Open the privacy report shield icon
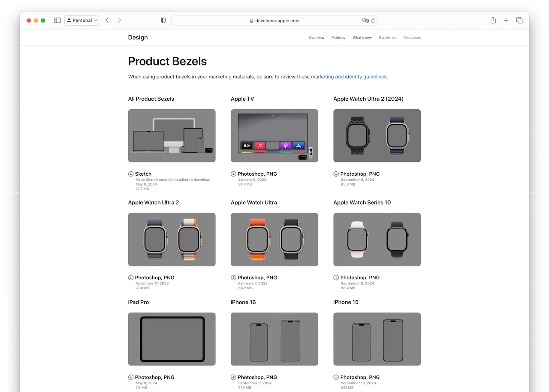Viewport: 549px width, 392px height. (x=163, y=20)
